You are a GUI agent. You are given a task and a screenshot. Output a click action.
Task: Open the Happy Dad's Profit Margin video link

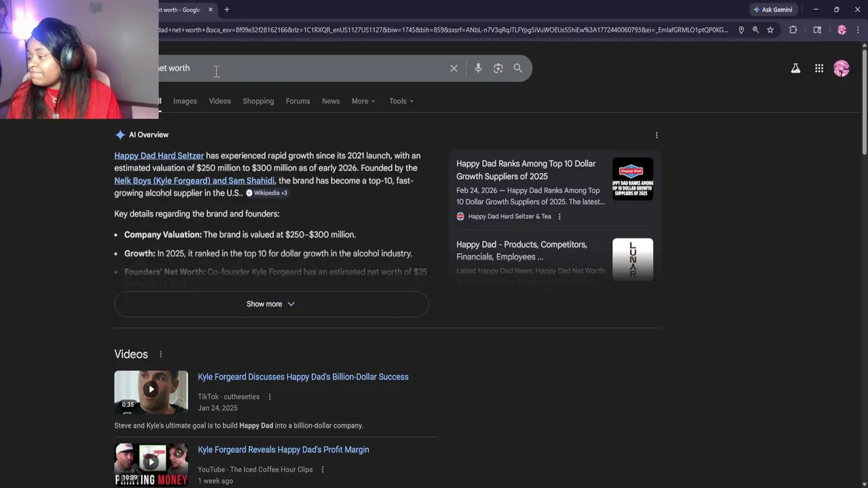pos(283,449)
